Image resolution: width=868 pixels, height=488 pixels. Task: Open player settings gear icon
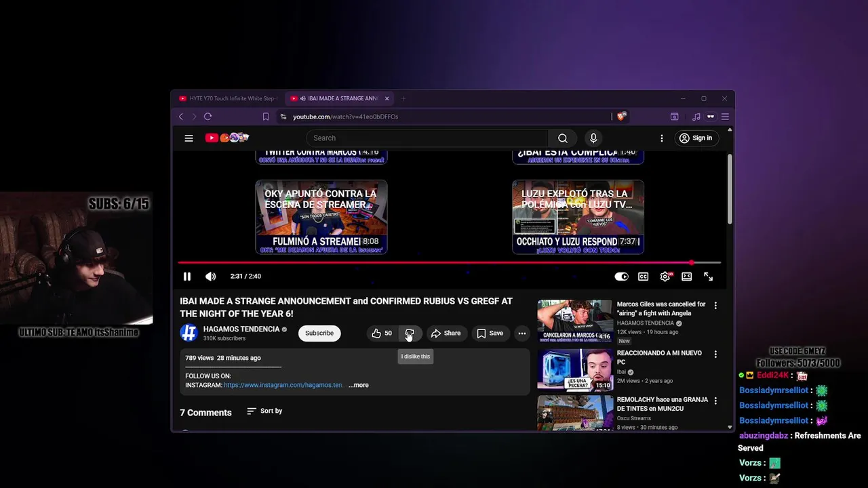(x=665, y=277)
